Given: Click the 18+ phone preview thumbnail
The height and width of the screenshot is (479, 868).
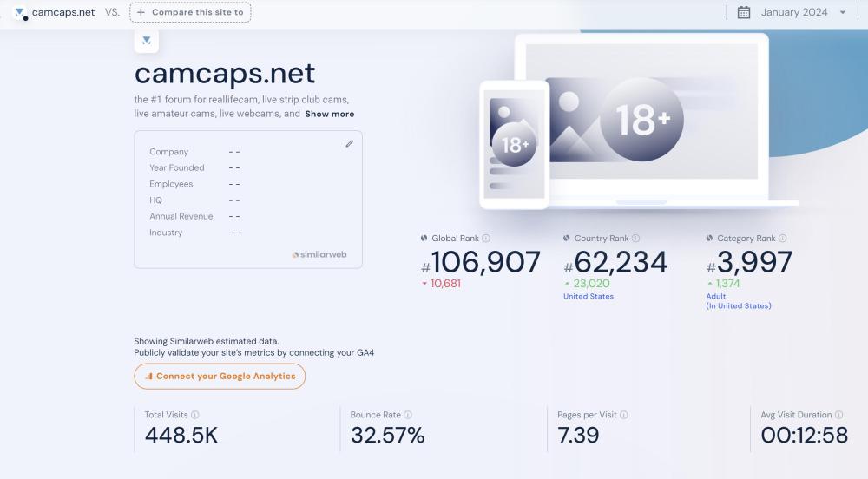Looking at the screenshot, I should point(514,143).
